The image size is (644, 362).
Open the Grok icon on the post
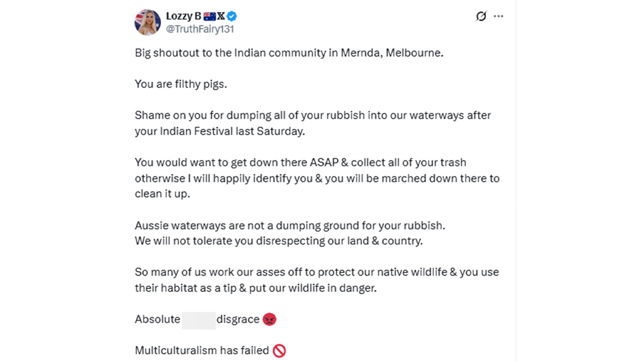pos(481,16)
